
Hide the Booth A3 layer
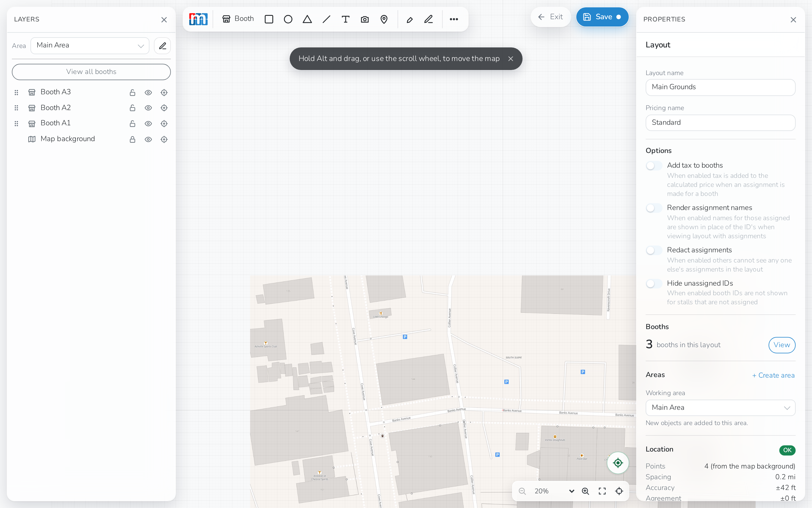point(148,92)
